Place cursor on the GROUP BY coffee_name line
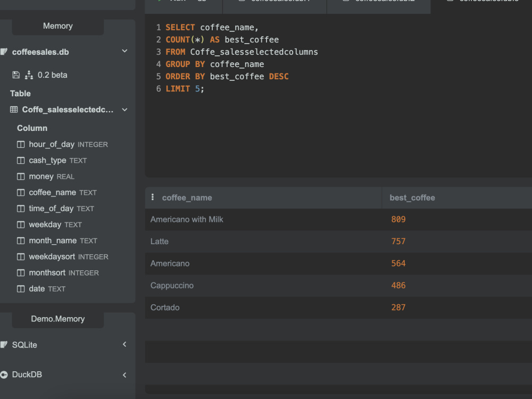532x399 pixels. click(215, 64)
